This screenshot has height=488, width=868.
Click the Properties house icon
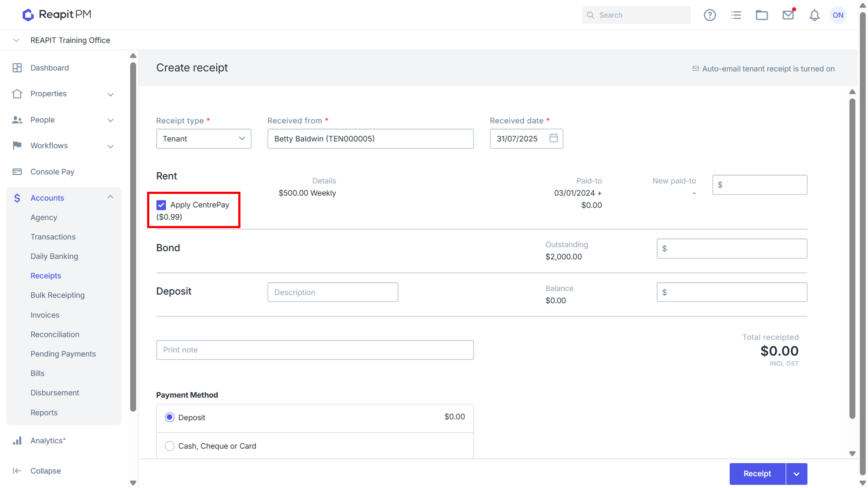coord(17,94)
